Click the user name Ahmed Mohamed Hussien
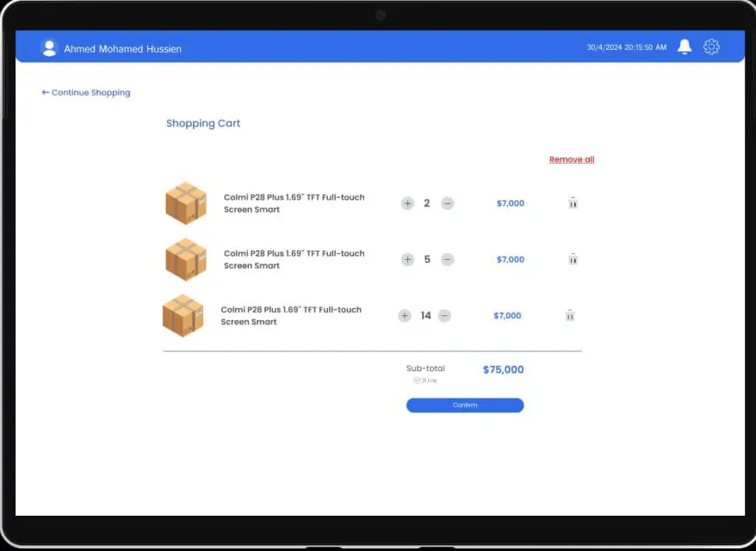 click(x=122, y=49)
